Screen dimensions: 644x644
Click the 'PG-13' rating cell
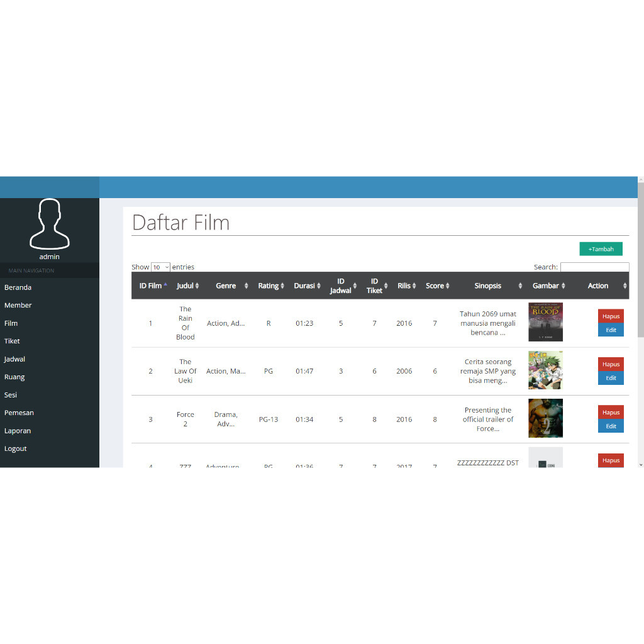(269, 419)
